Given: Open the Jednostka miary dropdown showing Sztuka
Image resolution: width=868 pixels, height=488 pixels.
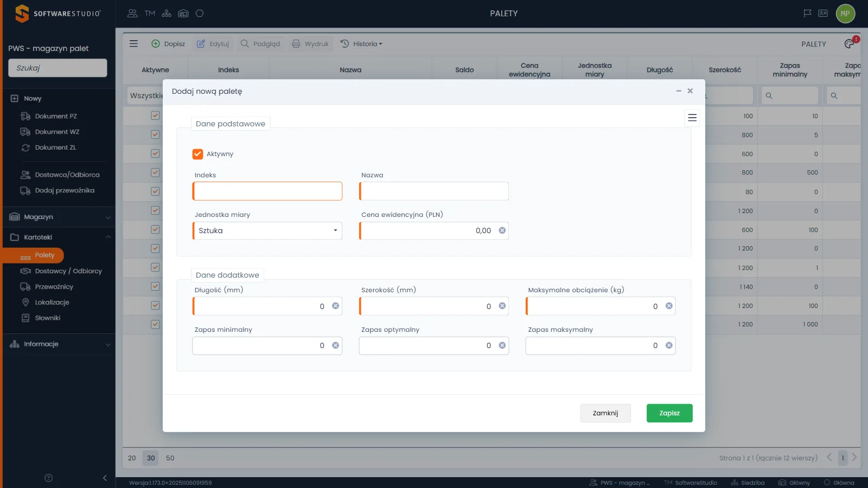Looking at the screenshot, I should [x=267, y=230].
